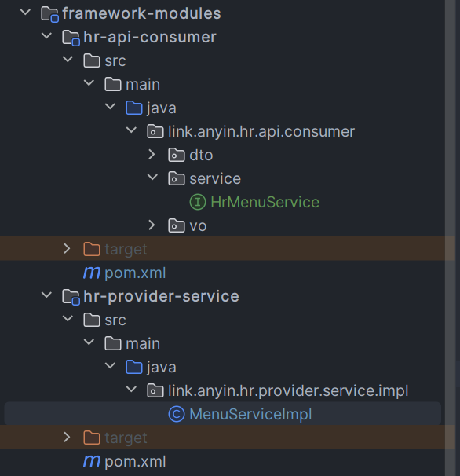Click the MenuServiceImpl class icon
Viewport: 460px width, 476px height.
177,414
